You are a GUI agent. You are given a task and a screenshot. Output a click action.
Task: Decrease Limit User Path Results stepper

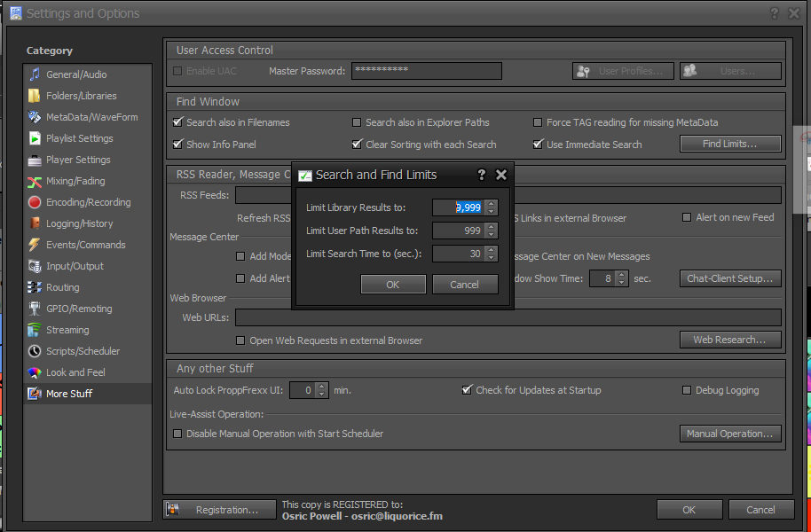(492, 235)
